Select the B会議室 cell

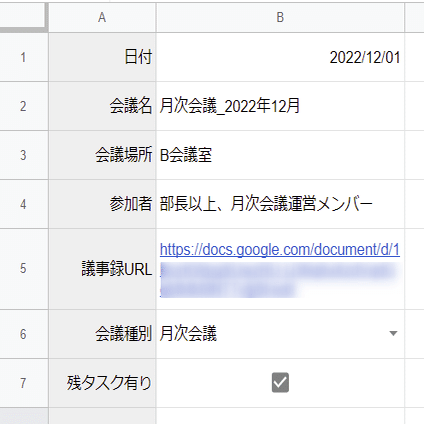[x=280, y=155]
